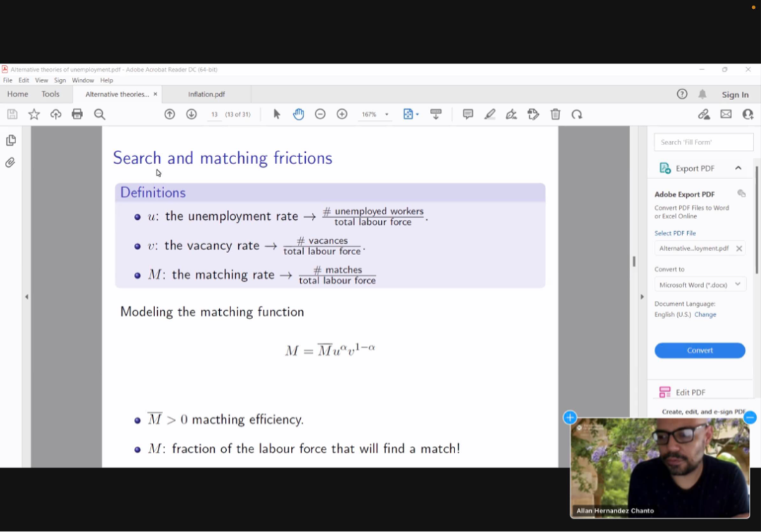Open the View menu

tap(42, 80)
